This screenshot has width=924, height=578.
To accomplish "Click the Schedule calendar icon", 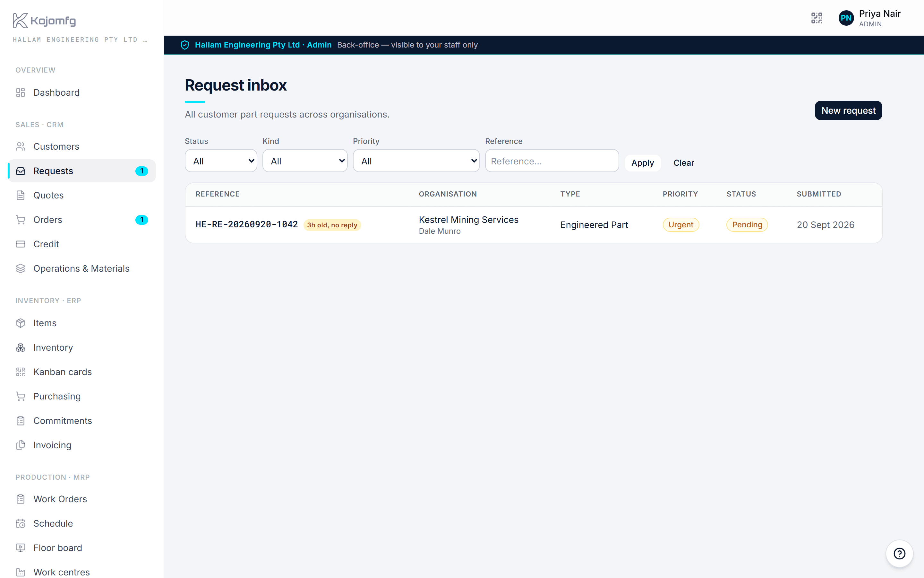I will [x=21, y=523].
